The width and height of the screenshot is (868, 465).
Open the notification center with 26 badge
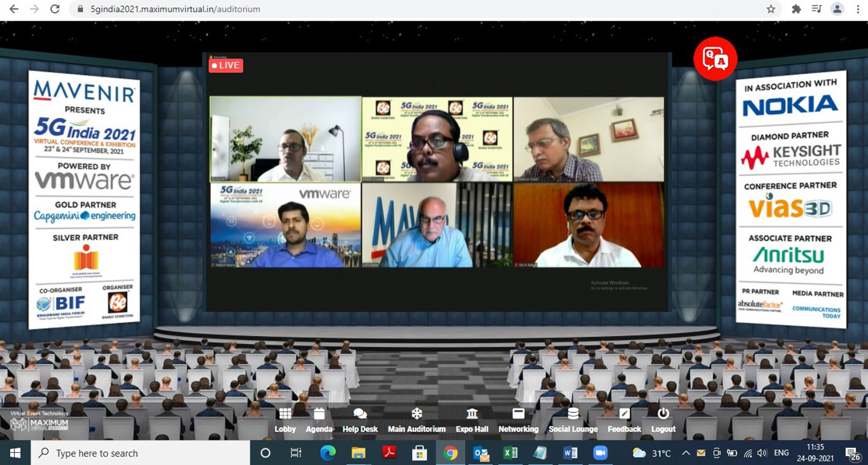point(852,453)
